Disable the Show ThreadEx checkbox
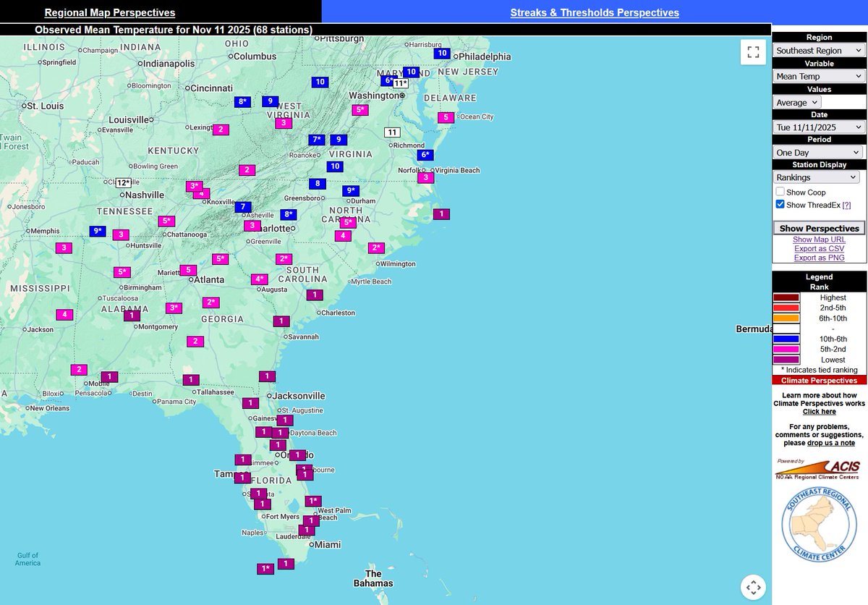This screenshot has height=605, width=868. (x=780, y=204)
